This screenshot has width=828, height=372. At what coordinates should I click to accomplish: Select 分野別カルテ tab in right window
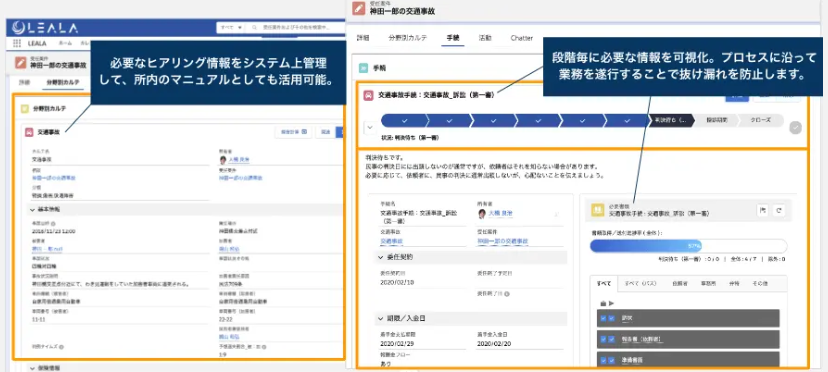[x=408, y=38]
